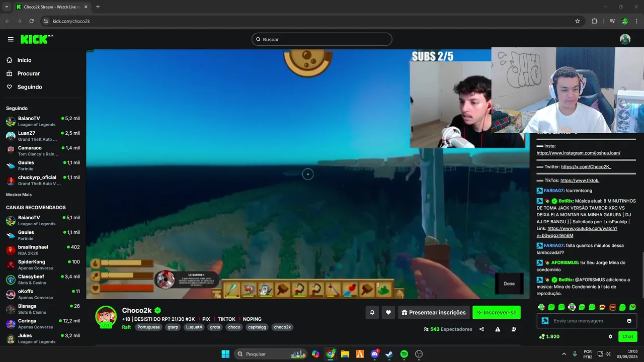Screen dimensions: 644x362
Task: Open chat settings gear icon
Action: [610, 336]
